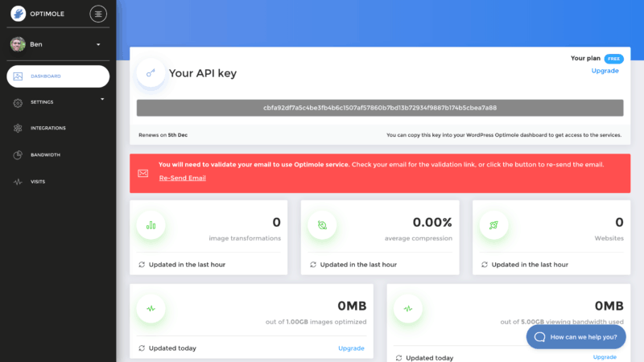Click the Re-Send Email link
The height and width of the screenshot is (362, 644).
[x=183, y=178]
